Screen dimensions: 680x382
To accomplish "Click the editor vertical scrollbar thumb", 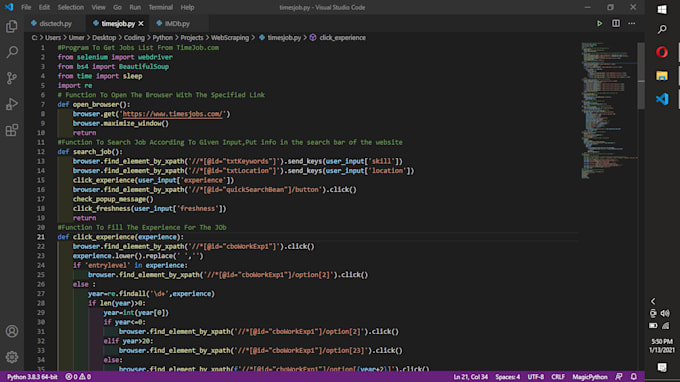I will click(x=641, y=76).
